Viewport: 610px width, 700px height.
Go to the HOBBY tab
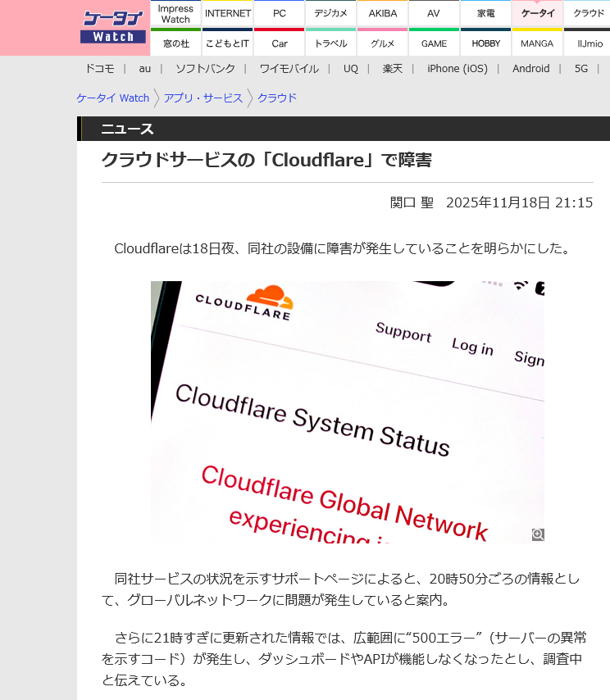tap(485, 43)
